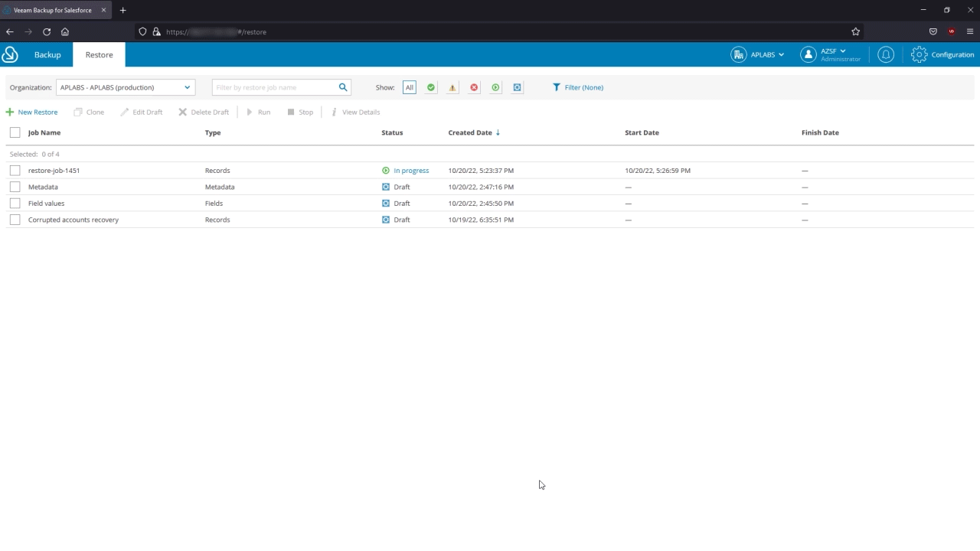This screenshot has width=980, height=551.
Task: Focus the filter by restore job name field
Action: pyautogui.click(x=275, y=87)
